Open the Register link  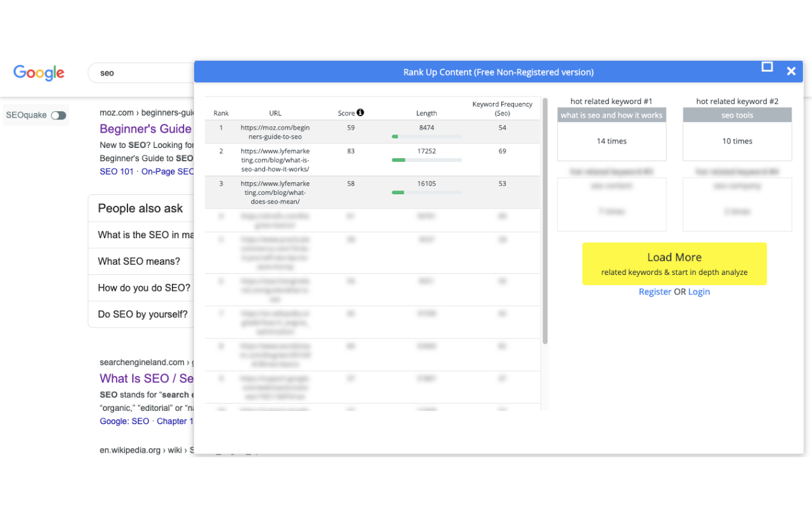pyautogui.click(x=655, y=291)
